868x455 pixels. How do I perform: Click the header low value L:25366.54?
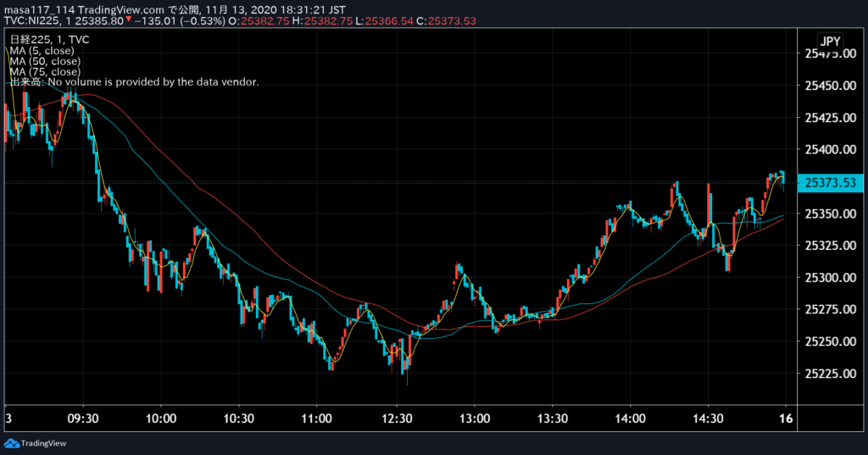pyautogui.click(x=384, y=21)
